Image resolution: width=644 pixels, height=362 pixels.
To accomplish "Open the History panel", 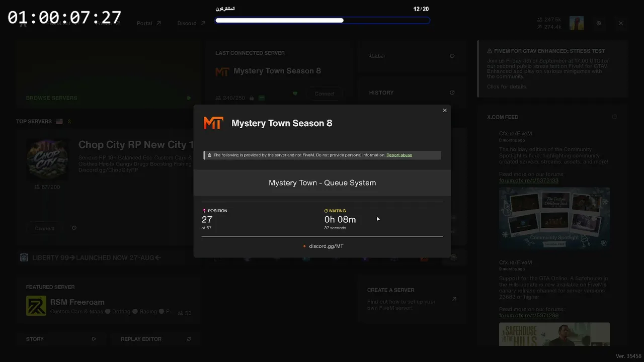I will (411, 93).
